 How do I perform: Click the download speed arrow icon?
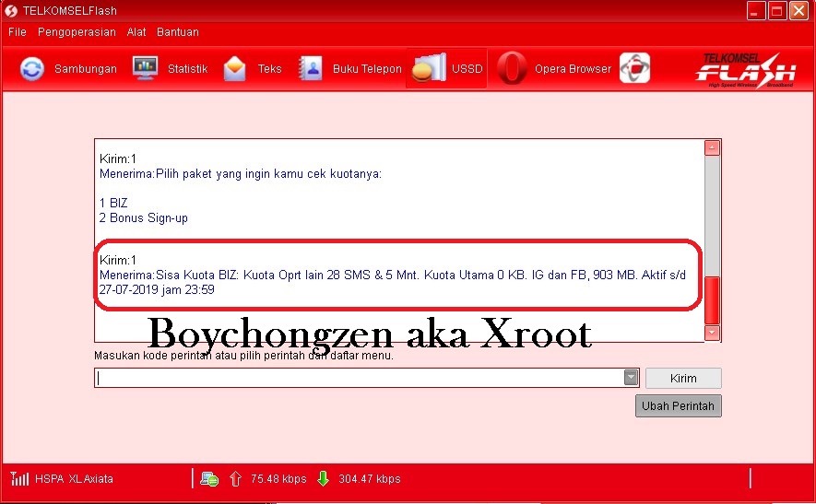pos(324,478)
